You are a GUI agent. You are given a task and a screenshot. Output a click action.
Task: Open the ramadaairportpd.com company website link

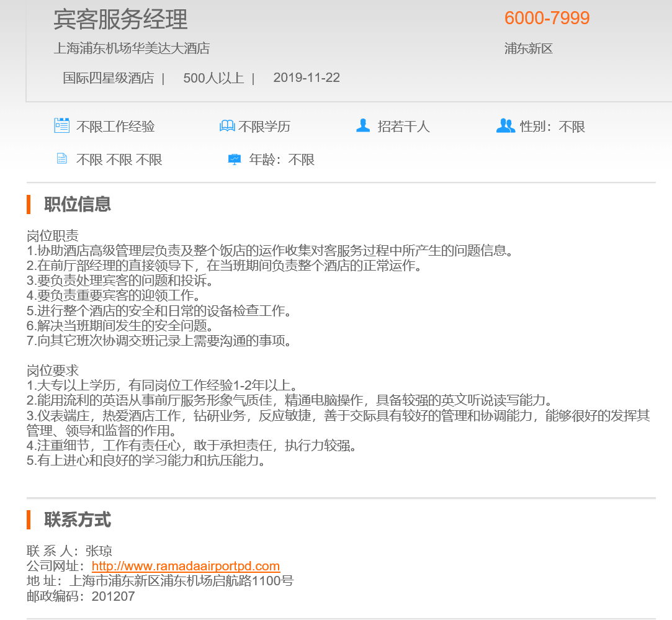[x=186, y=566]
